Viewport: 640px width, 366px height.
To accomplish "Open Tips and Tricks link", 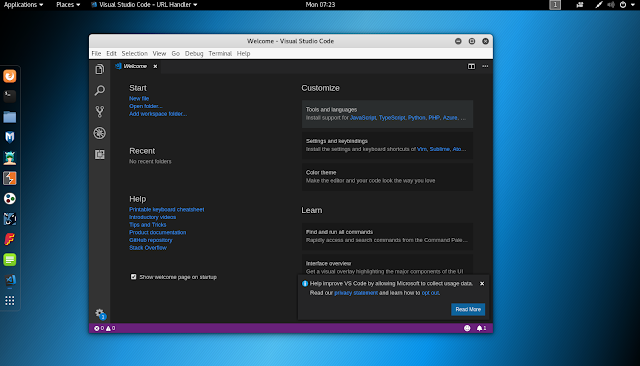I will (148, 225).
